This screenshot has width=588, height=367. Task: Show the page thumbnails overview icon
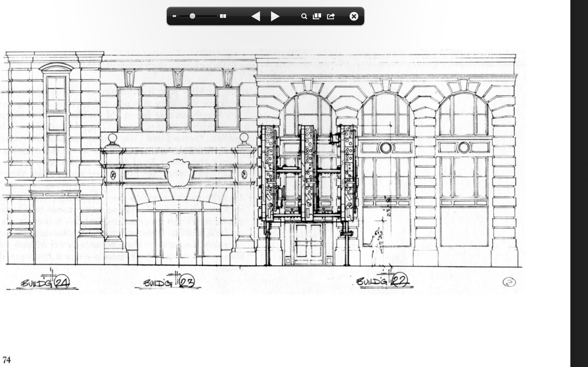coord(317,16)
